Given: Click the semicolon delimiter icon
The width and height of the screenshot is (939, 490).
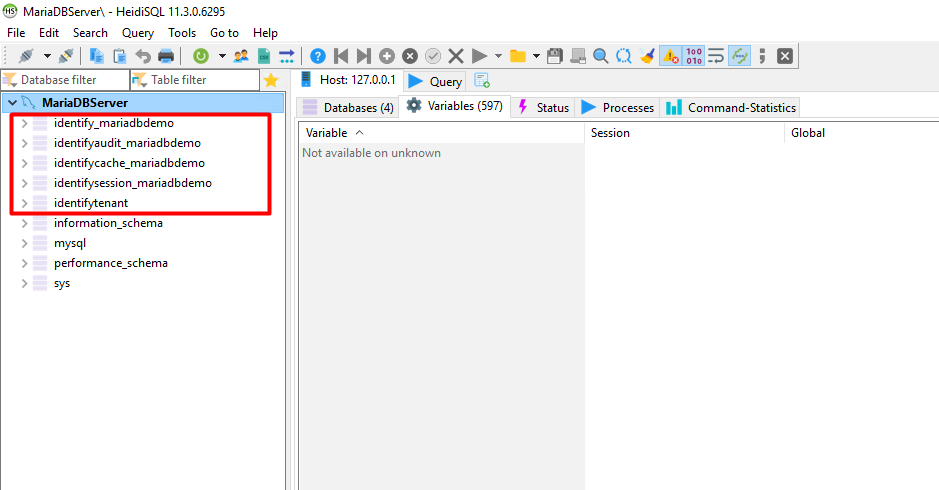Looking at the screenshot, I should pyautogui.click(x=762, y=56).
